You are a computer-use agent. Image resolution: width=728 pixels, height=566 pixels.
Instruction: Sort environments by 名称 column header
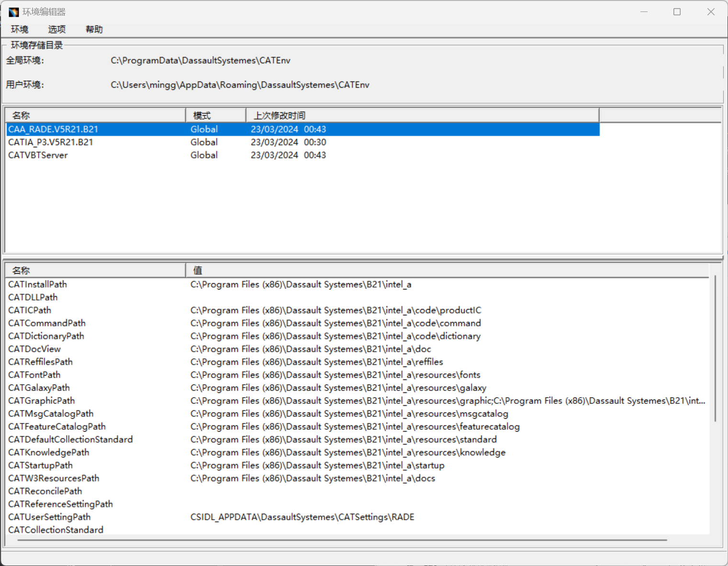tap(96, 115)
